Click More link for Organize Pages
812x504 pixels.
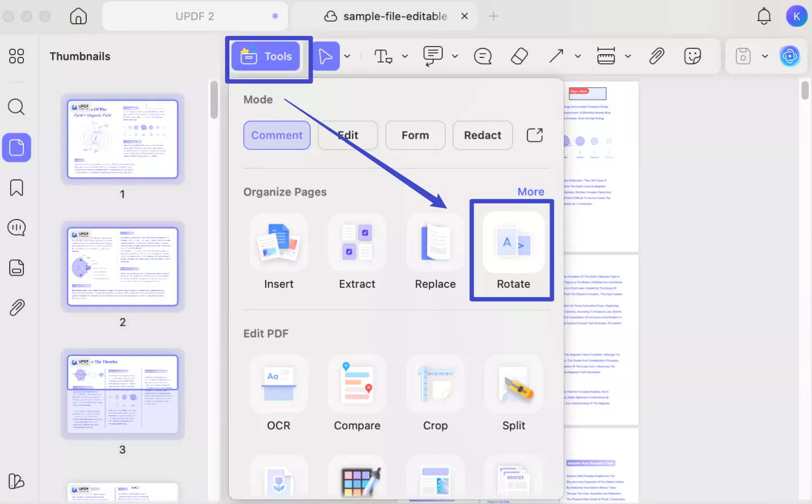(x=531, y=192)
